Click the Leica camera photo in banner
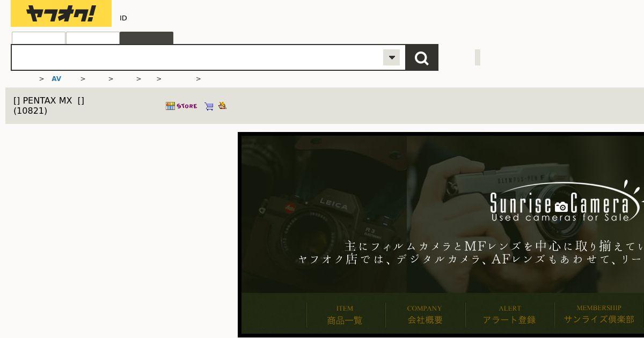Image resolution: width=644 pixels, height=338 pixels. pos(324,214)
